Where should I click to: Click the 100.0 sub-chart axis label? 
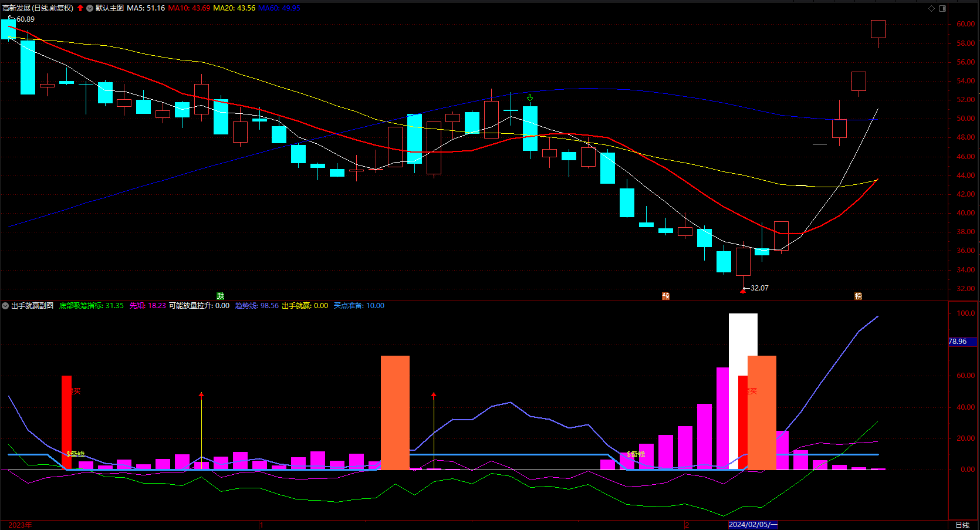click(966, 313)
